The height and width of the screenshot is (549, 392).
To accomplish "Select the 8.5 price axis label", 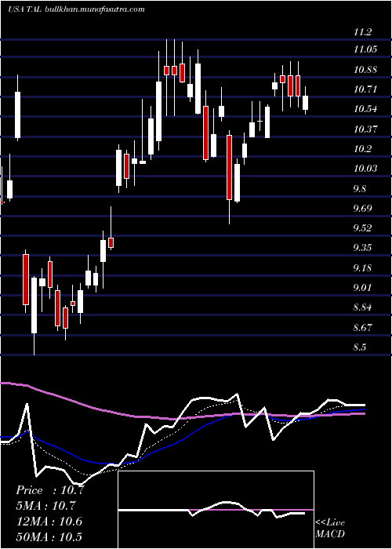I will pos(360,347).
